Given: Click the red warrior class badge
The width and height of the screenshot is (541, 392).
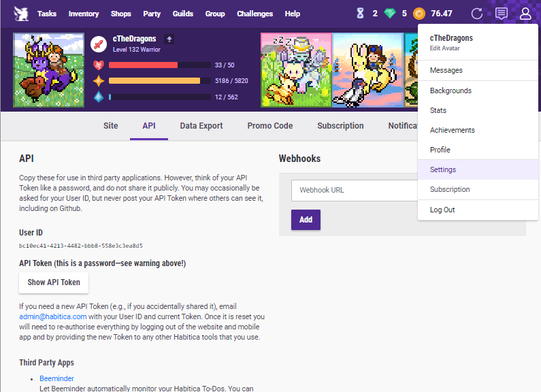Looking at the screenshot, I should click(x=99, y=44).
